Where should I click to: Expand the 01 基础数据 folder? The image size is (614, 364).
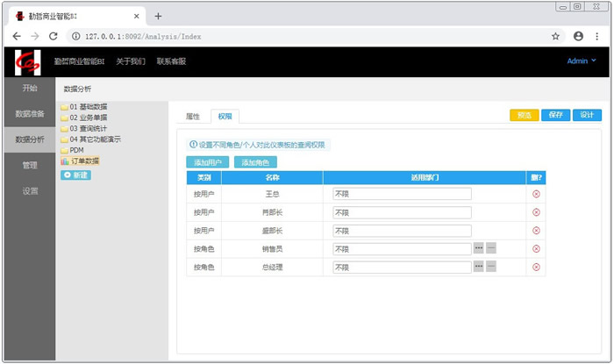88,107
